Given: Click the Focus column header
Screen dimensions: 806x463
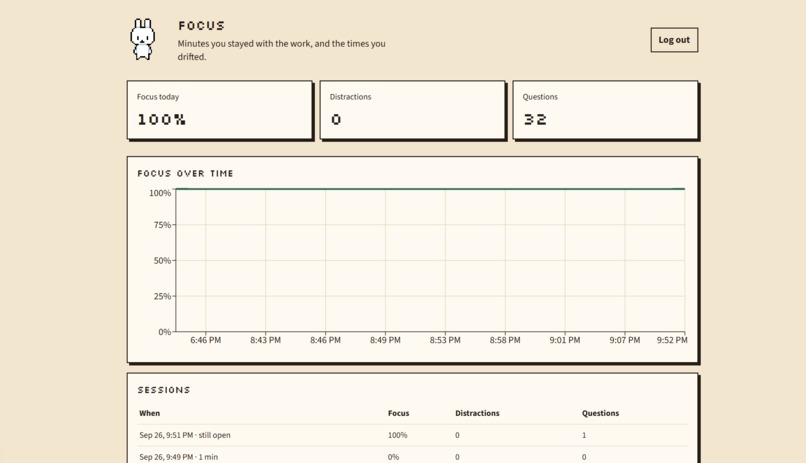Looking at the screenshot, I should (x=398, y=413).
